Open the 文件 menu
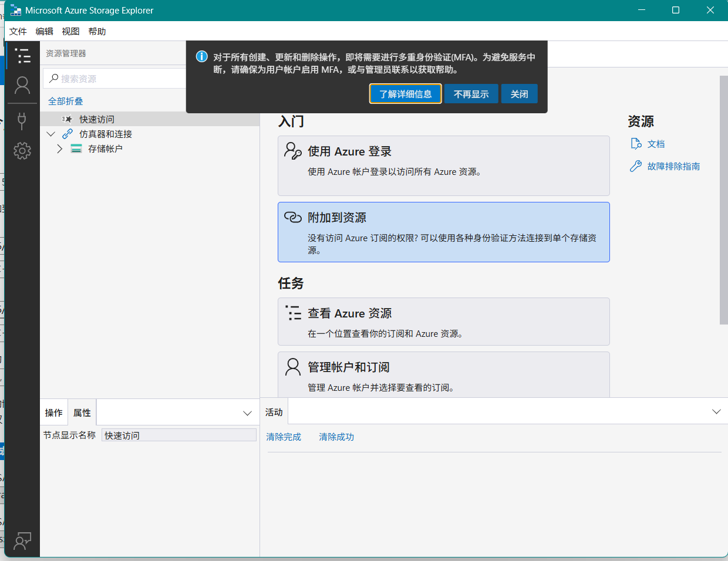Image resolution: width=728 pixels, height=561 pixels. point(18,32)
